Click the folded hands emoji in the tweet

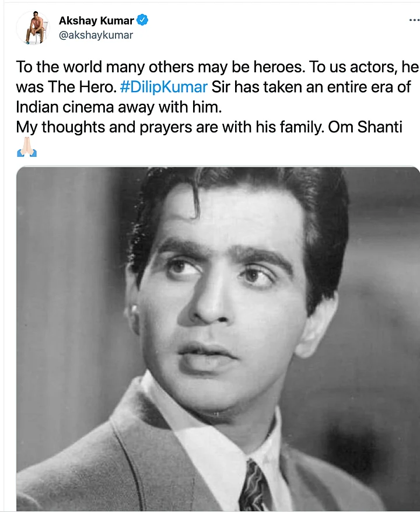[27, 148]
